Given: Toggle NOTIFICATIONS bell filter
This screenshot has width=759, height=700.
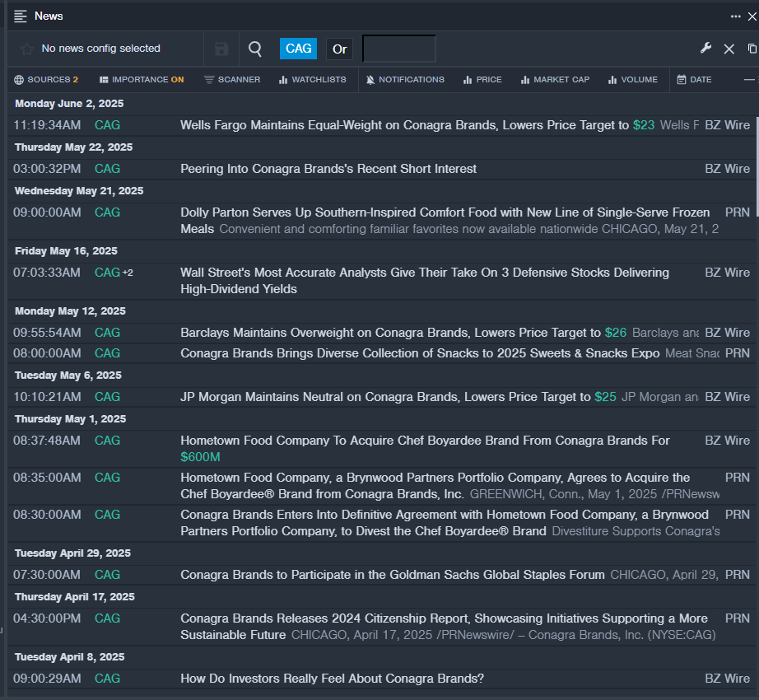Looking at the screenshot, I should pyautogui.click(x=405, y=80).
